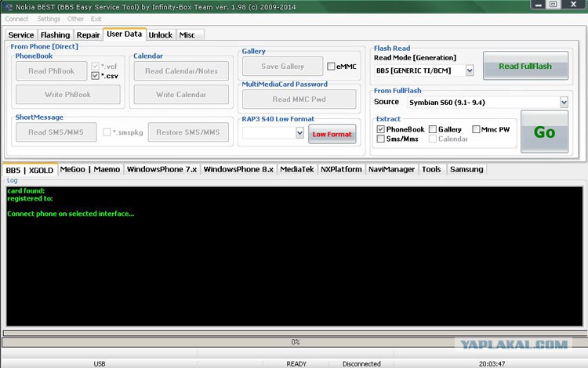This screenshot has width=588, height=368.
Task: Switch to WindowsPhone 7.x tab
Action: [x=162, y=169]
